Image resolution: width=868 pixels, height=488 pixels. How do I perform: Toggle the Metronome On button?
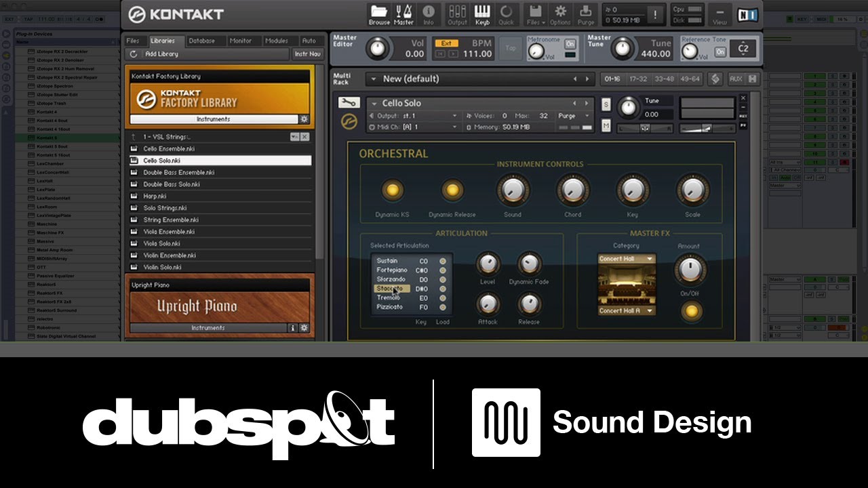[x=570, y=45]
